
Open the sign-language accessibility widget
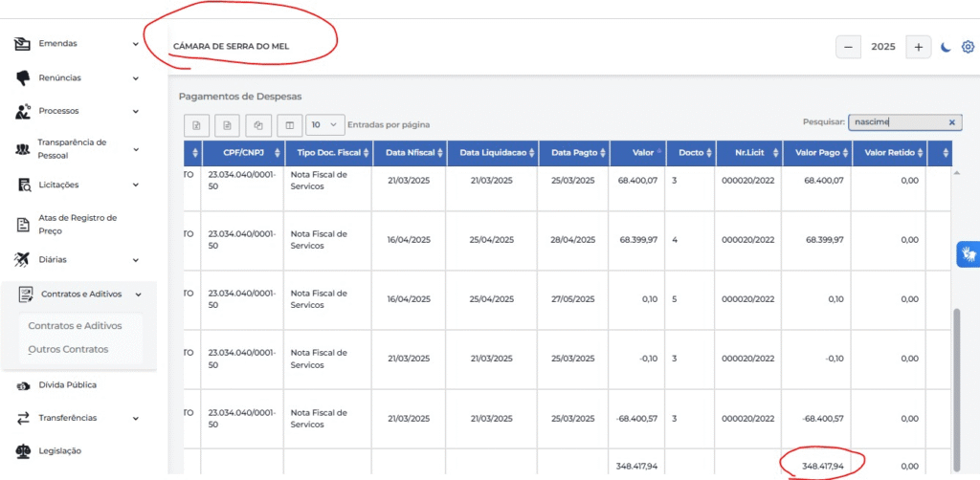tap(969, 254)
